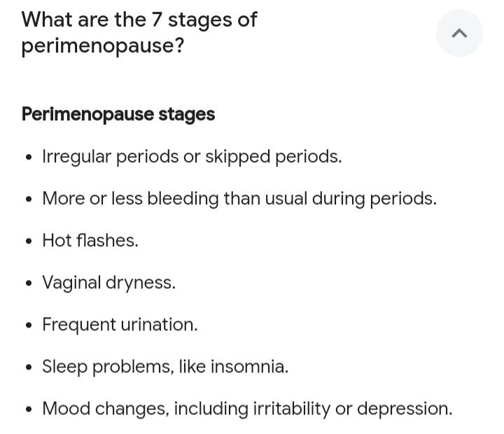Screen dimensions: 504x434
Task: Select 'More or less bleeding than usual' line
Action: pos(239,198)
